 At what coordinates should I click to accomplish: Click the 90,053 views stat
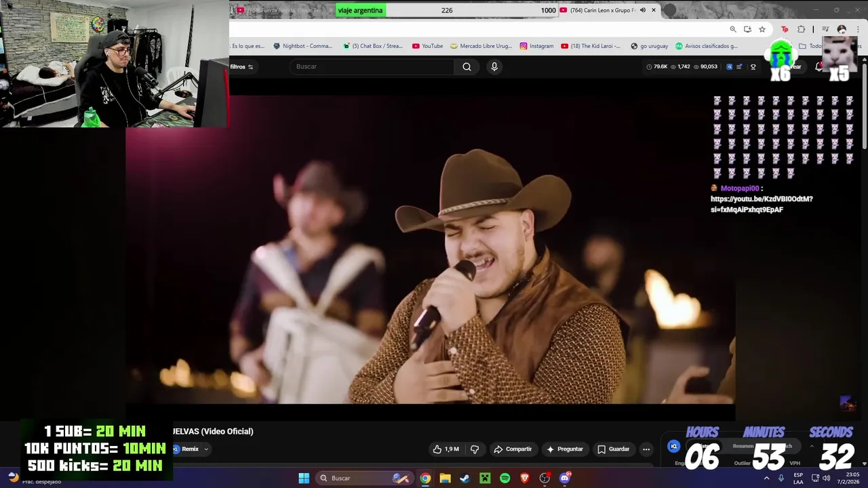[705, 66]
